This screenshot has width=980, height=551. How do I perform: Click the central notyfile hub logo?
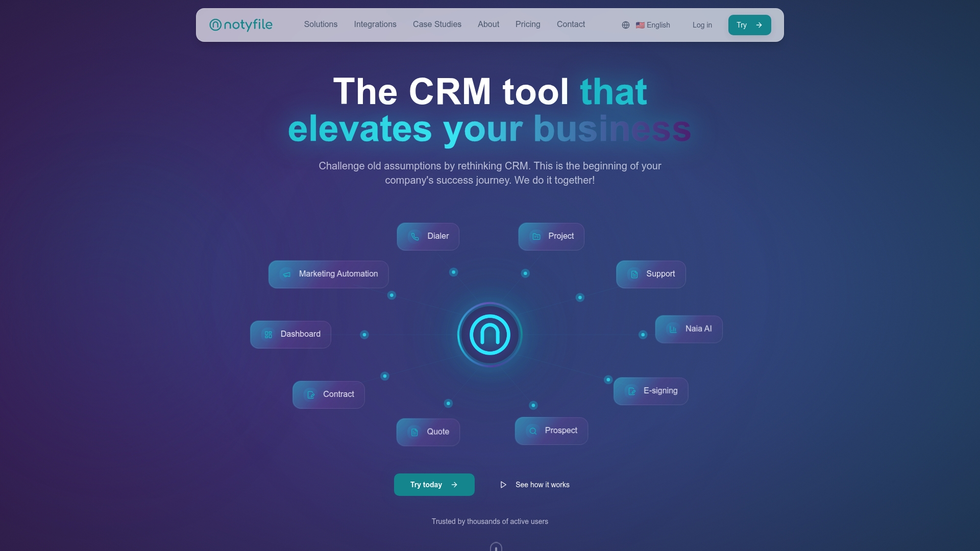tap(490, 335)
